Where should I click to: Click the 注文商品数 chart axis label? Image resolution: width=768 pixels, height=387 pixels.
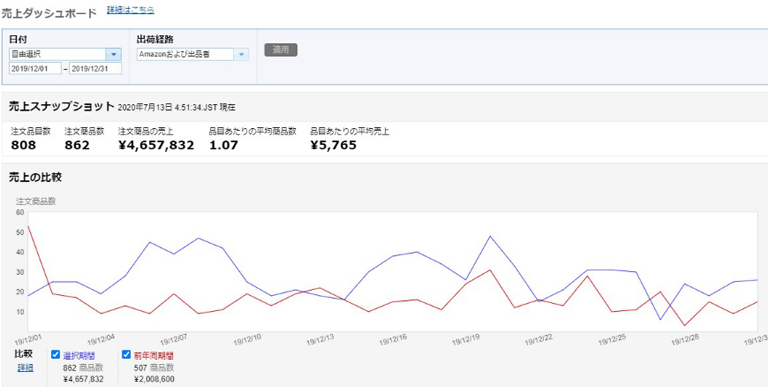click(36, 201)
